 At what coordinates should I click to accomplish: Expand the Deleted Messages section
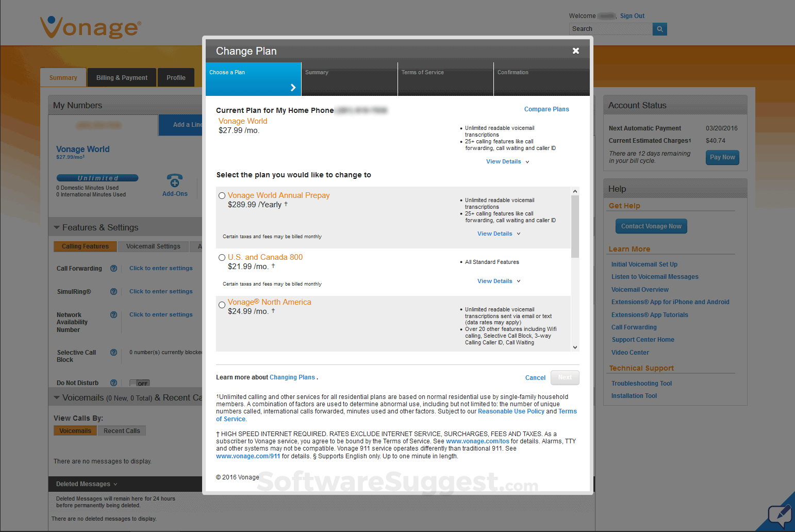[85, 484]
